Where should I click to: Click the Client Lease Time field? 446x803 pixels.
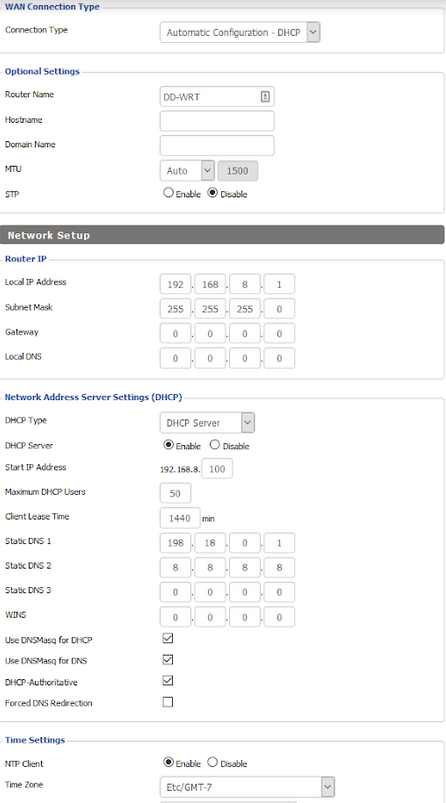(x=180, y=518)
